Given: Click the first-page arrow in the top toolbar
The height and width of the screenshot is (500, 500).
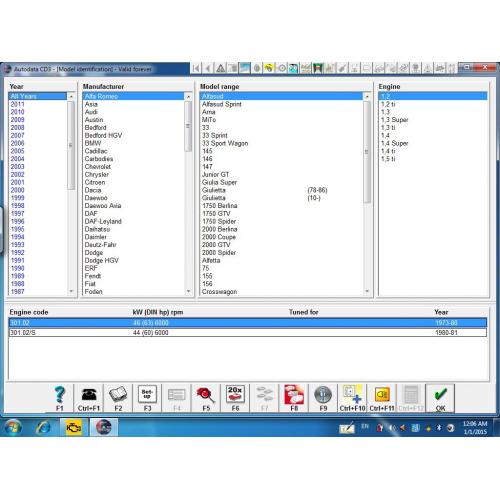Looking at the screenshot, I should [196, 68].
